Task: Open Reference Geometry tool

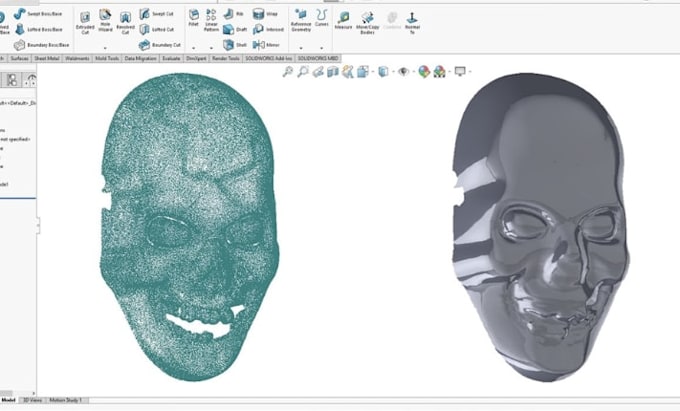Action: point(301,20)
